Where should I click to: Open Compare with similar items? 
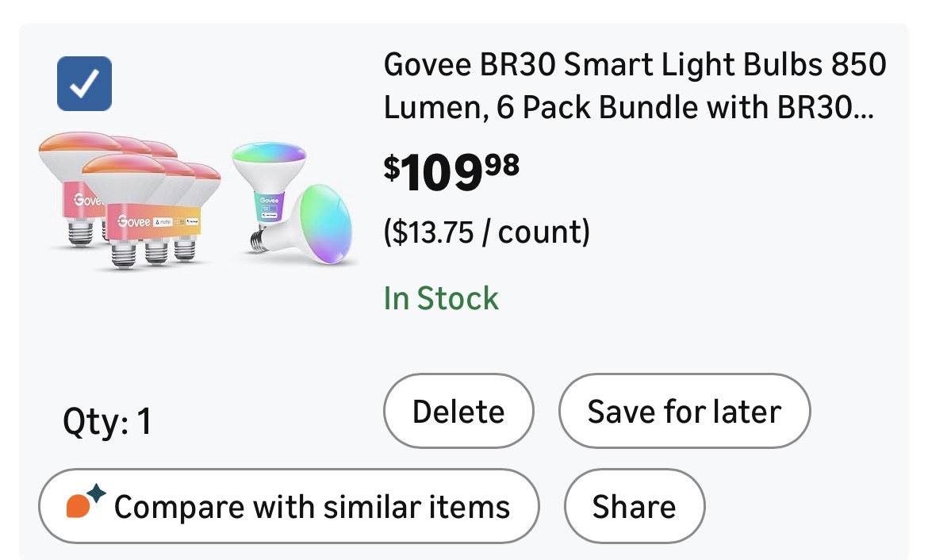(x=289, y=506)
